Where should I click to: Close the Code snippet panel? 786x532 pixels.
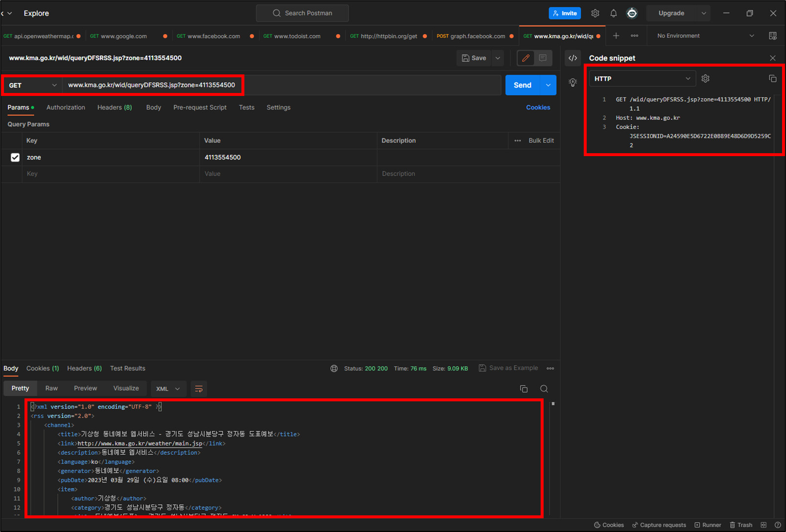pos(773,58)
